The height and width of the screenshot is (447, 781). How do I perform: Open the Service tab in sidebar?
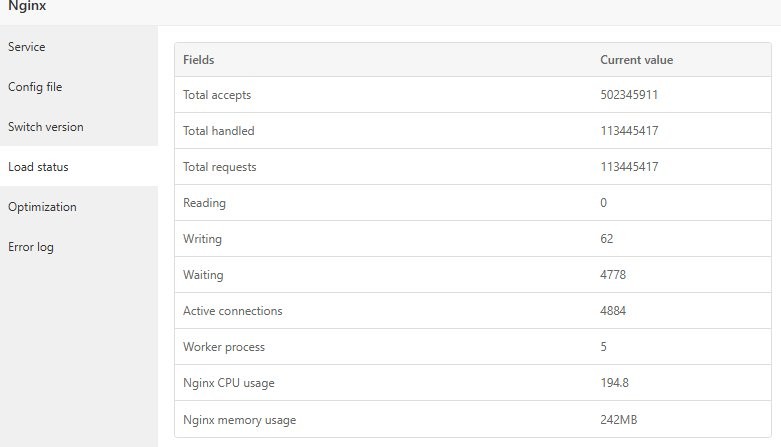coord(27,47)
